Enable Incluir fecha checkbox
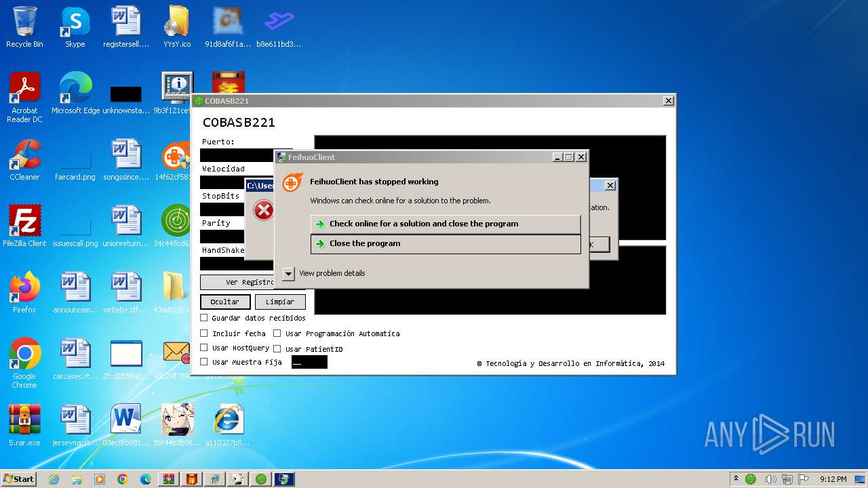Viewport: 868px width, 488px height. point(204,333)
